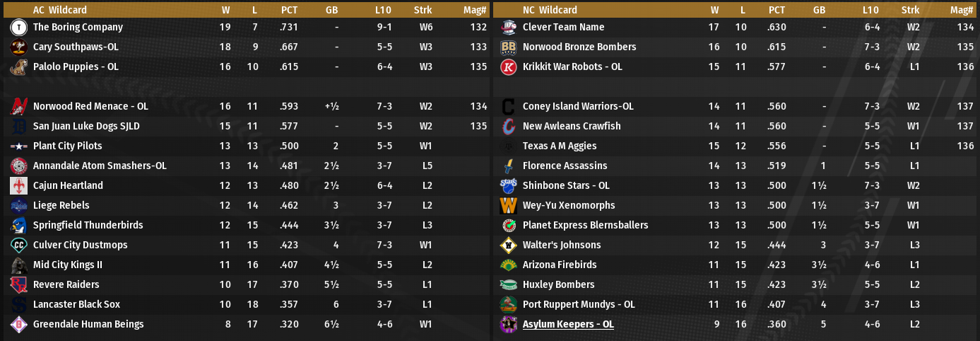Click Coney Island Warriors C logo
The image size is (980, 341).
point(508,106)
